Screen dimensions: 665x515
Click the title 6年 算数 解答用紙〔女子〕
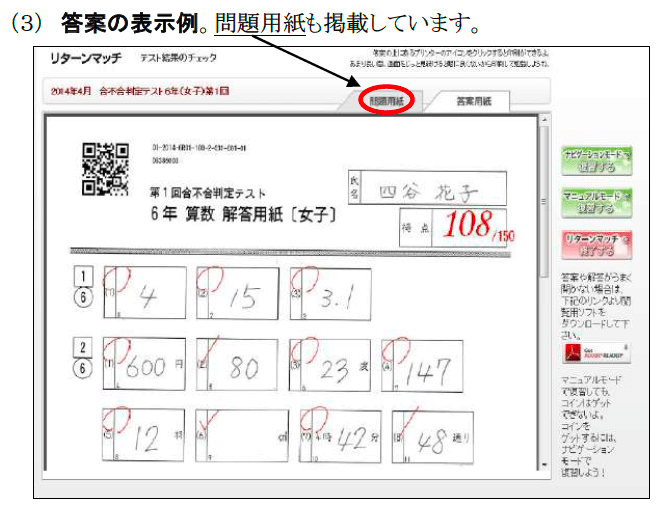(x=243, y=214)
